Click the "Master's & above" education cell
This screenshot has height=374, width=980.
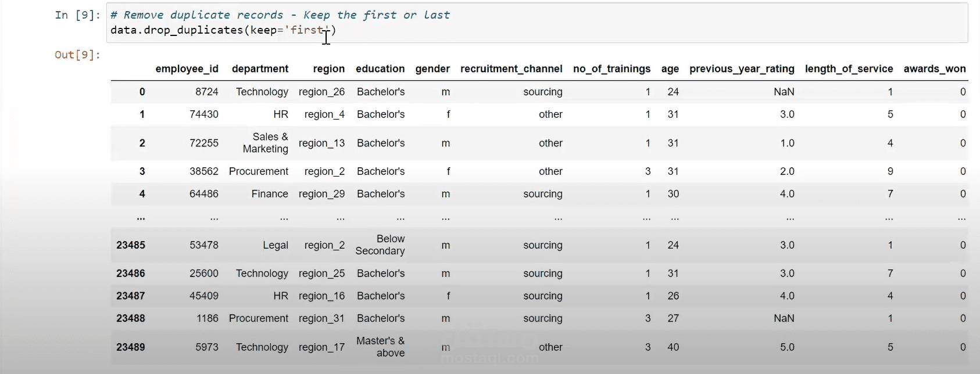pyautogui.click(x=381, y=347)
